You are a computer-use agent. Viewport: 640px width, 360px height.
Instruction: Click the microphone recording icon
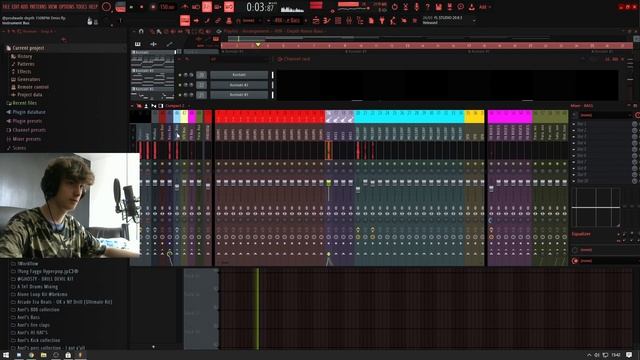tap(416, 7)
